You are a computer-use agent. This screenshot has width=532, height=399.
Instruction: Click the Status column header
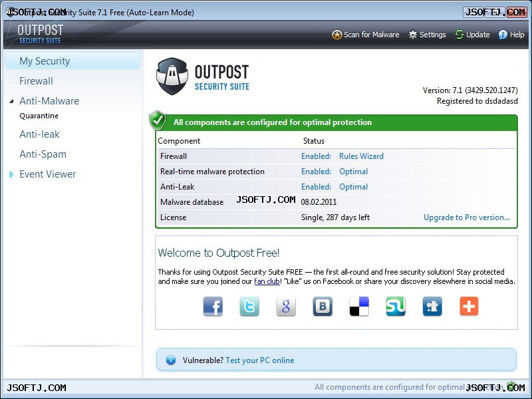pos(314,141)
